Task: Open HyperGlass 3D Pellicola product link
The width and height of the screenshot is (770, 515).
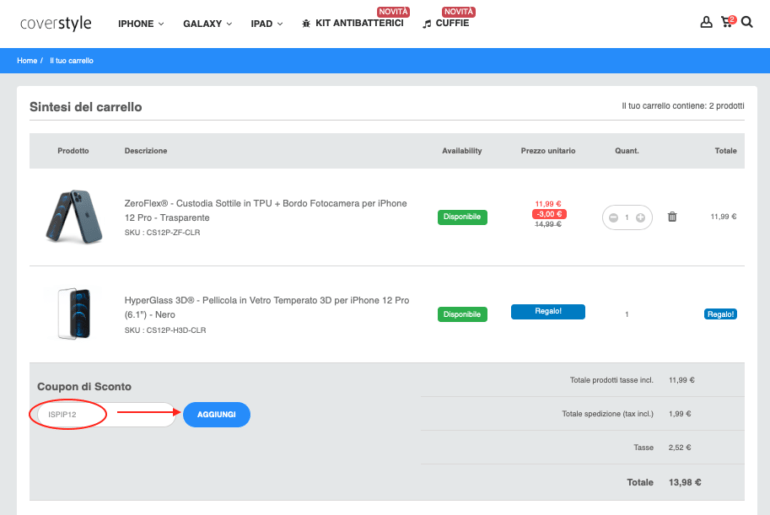Action: (267, 307)
